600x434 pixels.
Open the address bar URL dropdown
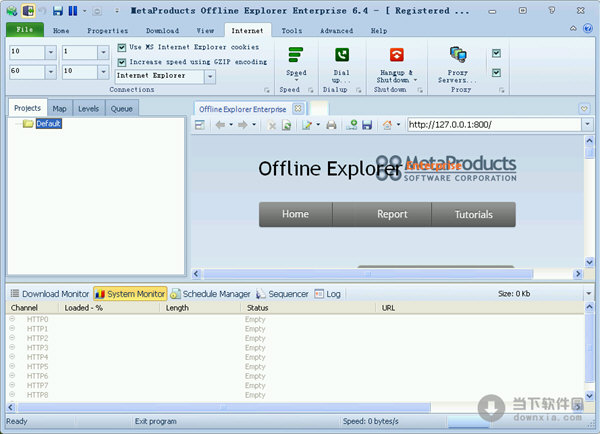click(x=587, y=124)
